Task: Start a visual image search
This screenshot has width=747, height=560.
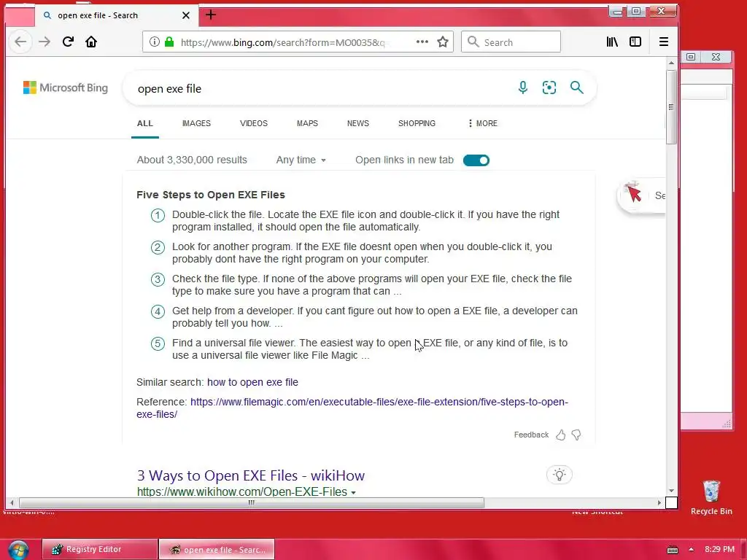Action: (x=549, y=87)
